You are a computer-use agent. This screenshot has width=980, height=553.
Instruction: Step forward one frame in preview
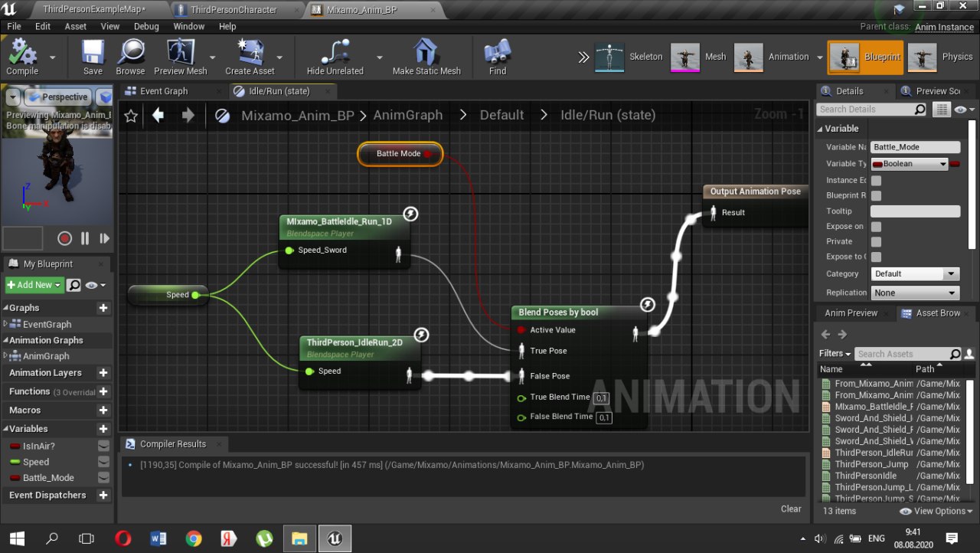(x=104, y=238)
